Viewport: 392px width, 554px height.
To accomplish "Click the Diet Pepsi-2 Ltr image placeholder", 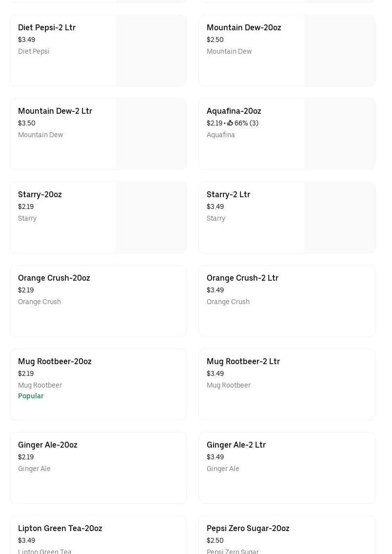I will tap(151, 51).
